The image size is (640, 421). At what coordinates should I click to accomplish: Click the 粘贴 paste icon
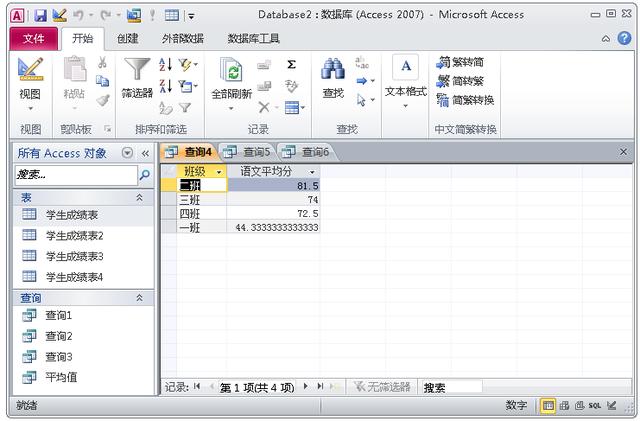click(x=75, y=69)
